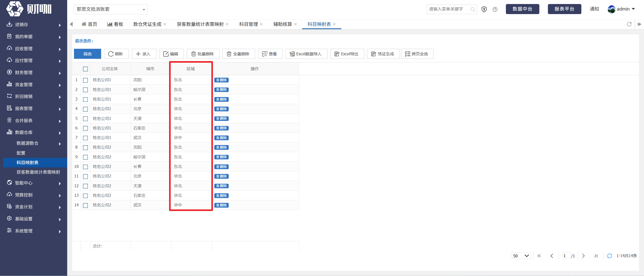Click the double-arrow icon at tab bar end
Image resolution: width=644 pixels, height=276 pixels.
[639, 24]
